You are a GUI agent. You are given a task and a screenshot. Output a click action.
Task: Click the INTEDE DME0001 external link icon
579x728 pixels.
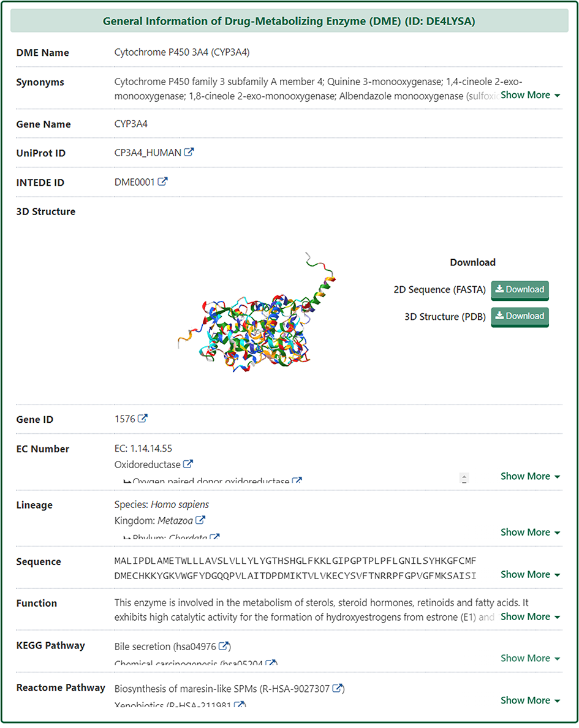[163, 181]
